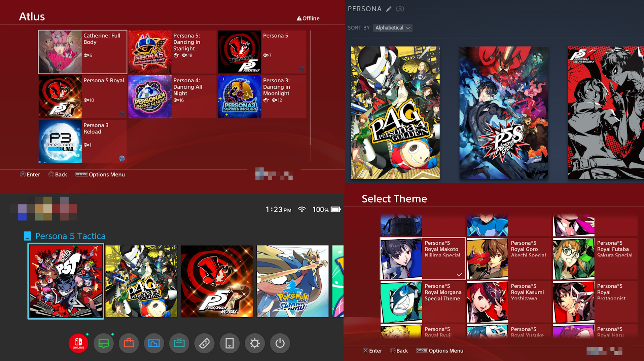Select the Persona 5 game tile in Atlus folder
Viewport: 644px width, 361px height.
[x=262, y=52]
